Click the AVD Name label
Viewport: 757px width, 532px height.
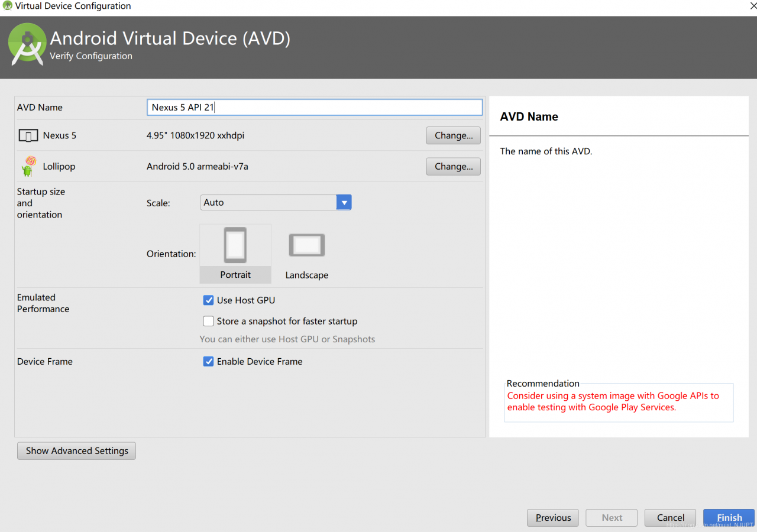(40, 108)
